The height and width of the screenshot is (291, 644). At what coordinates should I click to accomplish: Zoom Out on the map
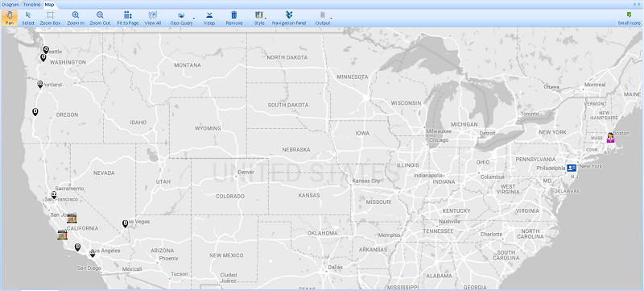click(x=100, y=18)
